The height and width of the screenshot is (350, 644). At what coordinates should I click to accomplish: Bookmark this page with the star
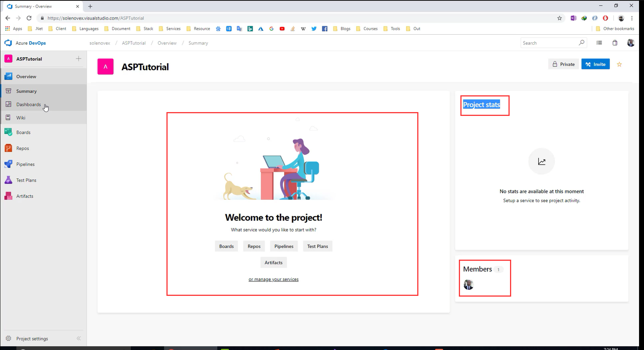click(x=560, y=18)
